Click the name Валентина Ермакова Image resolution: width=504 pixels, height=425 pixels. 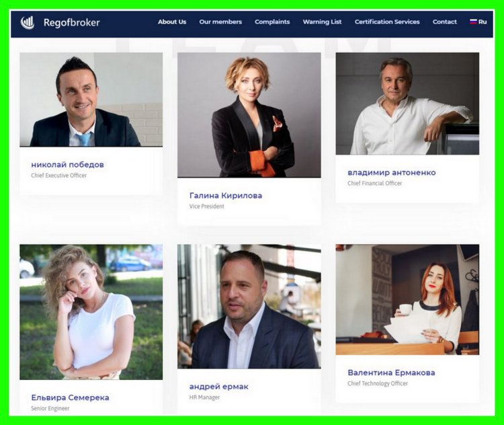(391, 373)
